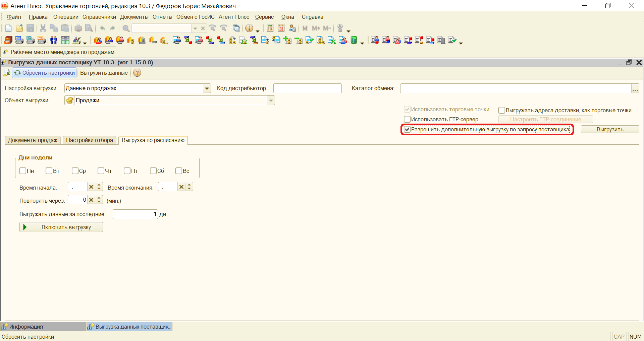
Task: Click the windows list icon in toolbar
Action: pos(236,28)
